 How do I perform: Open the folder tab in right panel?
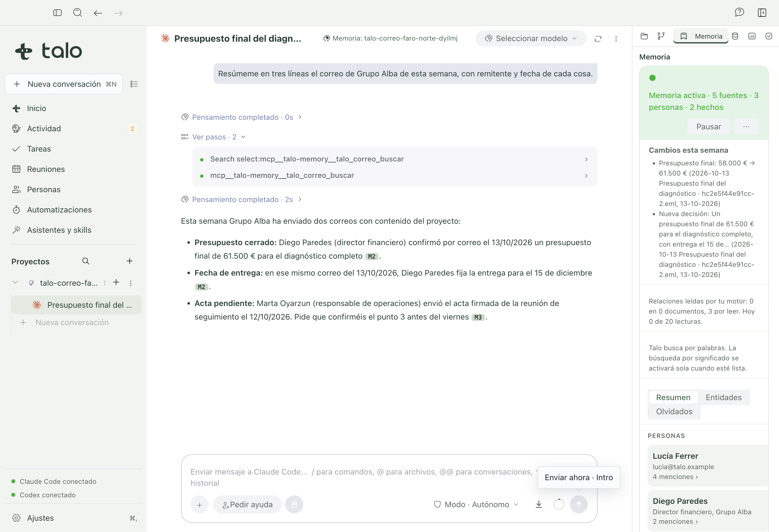pyautogui.click(x=644, y=36)
